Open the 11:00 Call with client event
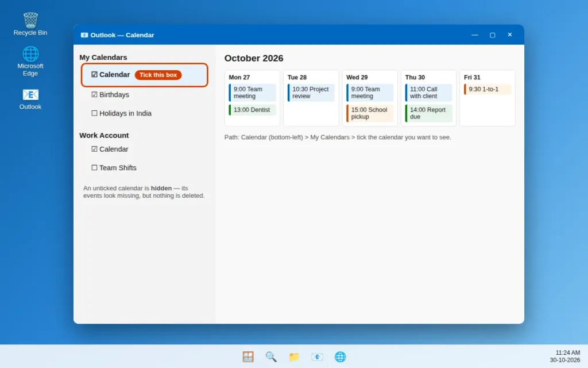The width and height of the screenshot is (588, 368). coord(428,93)
